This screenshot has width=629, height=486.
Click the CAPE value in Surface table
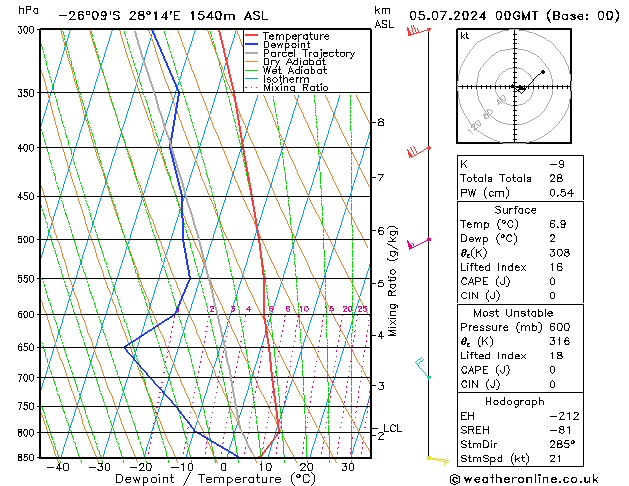[552, 281]
